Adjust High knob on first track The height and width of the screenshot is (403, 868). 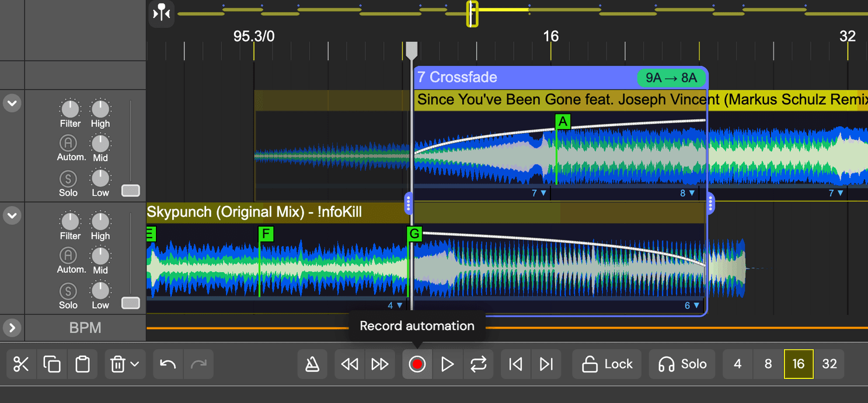(x=100, y=109)
